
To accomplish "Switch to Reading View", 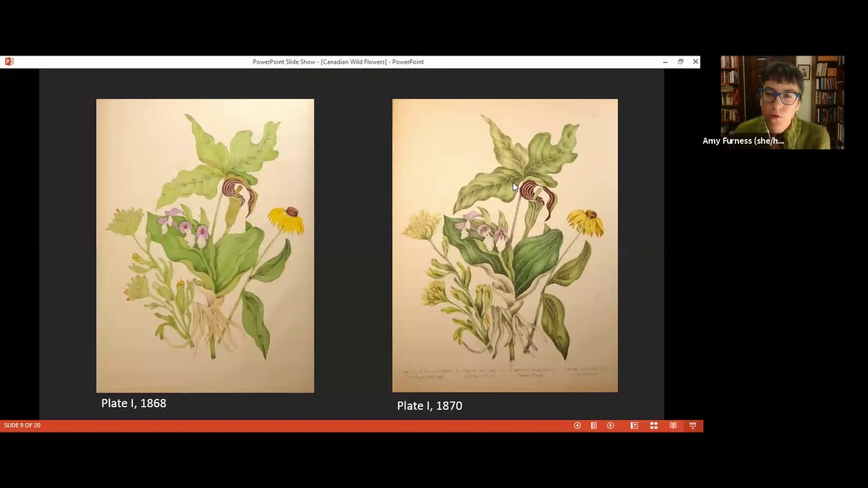I will [x=673, y=426].
